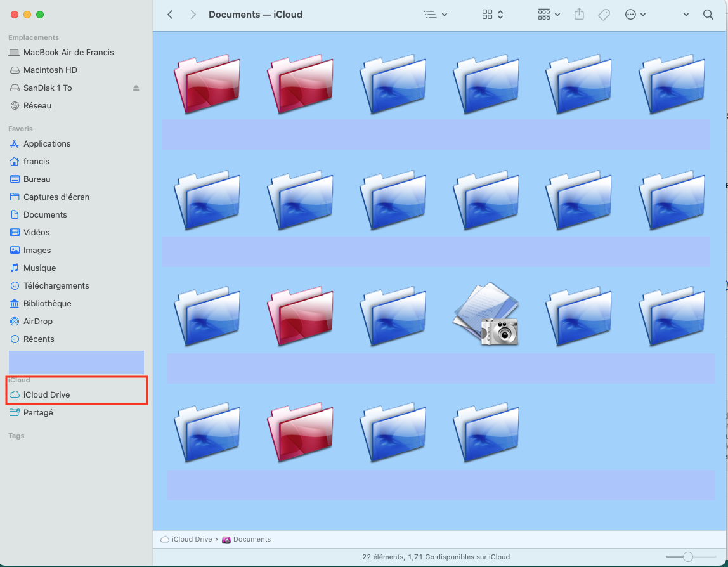Select Téléchargements in sidebar
This screenshot has width=728, height=567.
coord(56,286)
